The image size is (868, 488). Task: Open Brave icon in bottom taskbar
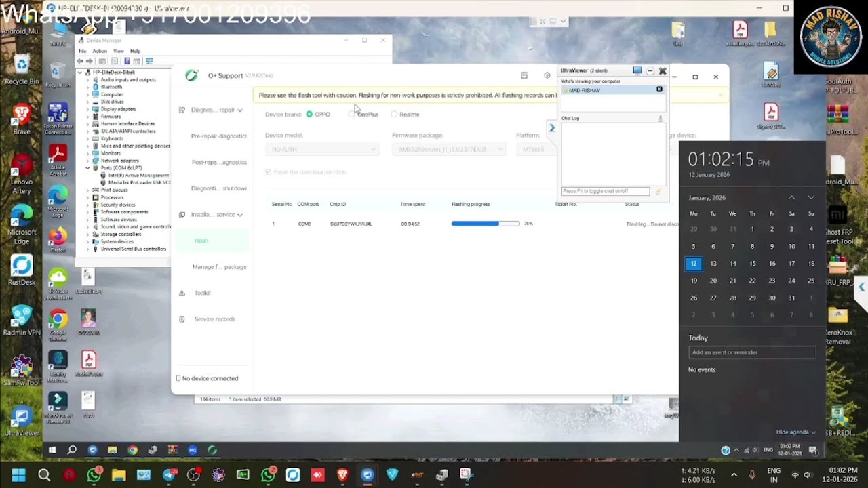coord(342,475)
